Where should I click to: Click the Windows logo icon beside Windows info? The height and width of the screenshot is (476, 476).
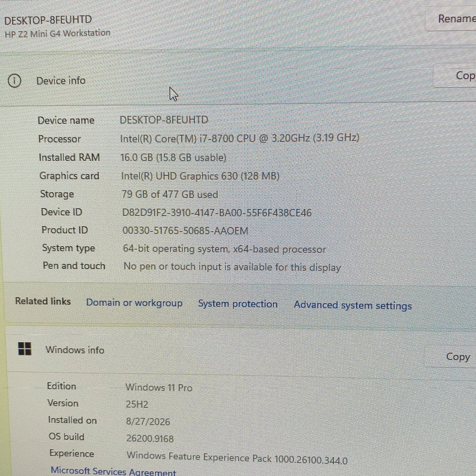click(x=25, y=349)
